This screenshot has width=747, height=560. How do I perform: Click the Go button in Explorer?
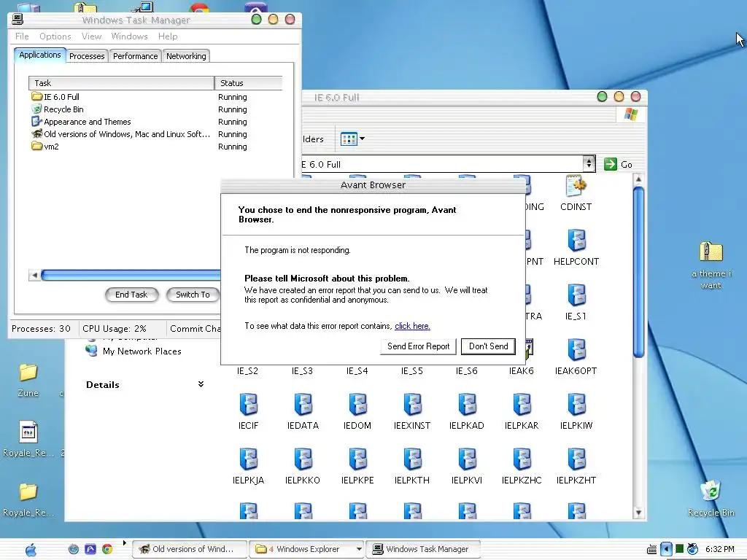(x=619, y=164)
